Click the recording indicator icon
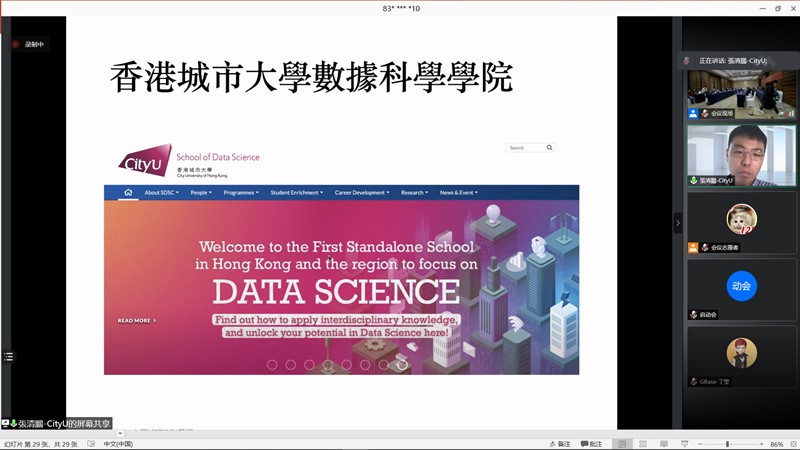The width and height of the screenshot is (800, 450). point(15,44)
